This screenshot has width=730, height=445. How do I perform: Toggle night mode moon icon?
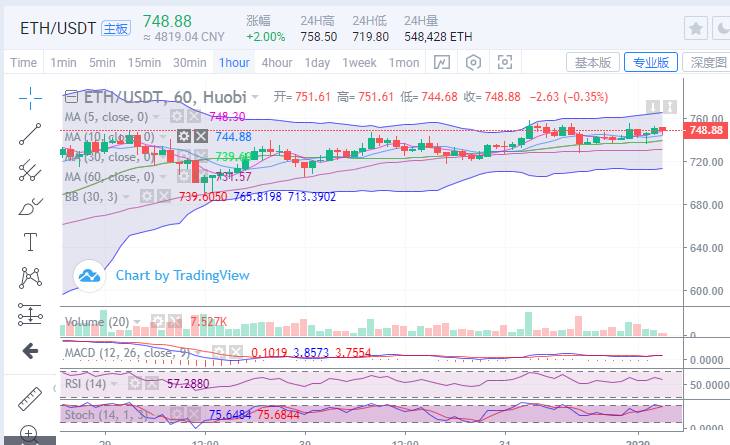[722, 28]
